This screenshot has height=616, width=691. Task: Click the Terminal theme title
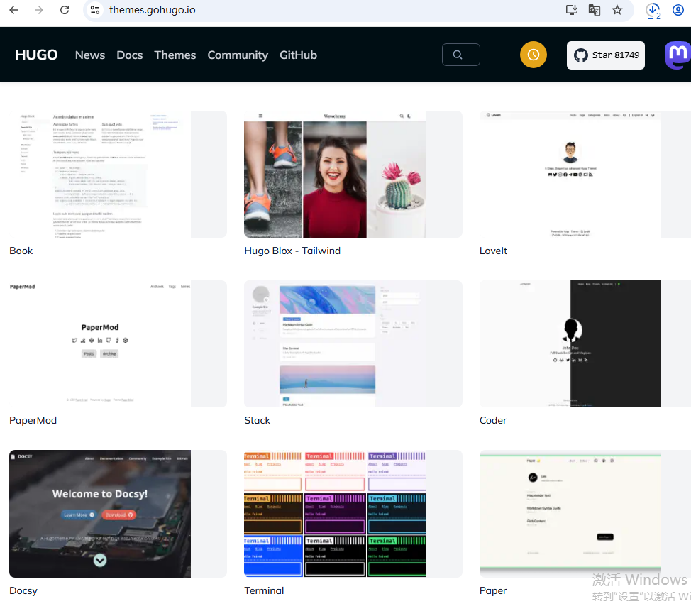tap(264, 591)
